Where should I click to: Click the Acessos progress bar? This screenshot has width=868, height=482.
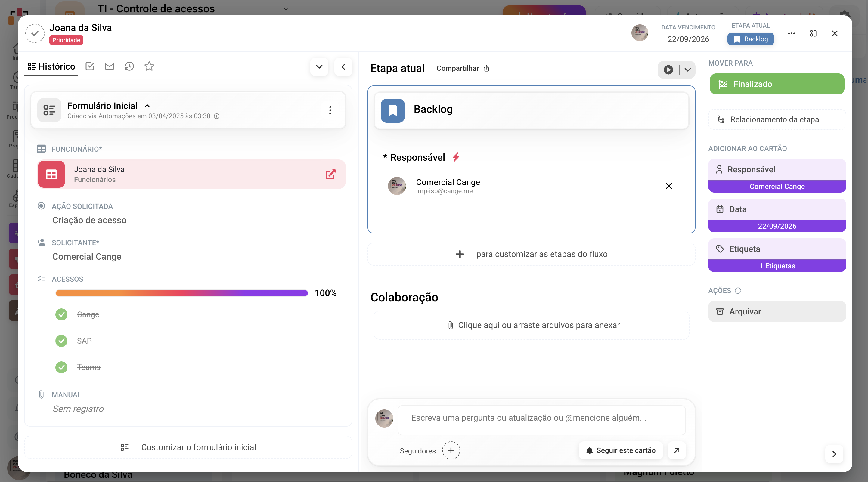181,293
